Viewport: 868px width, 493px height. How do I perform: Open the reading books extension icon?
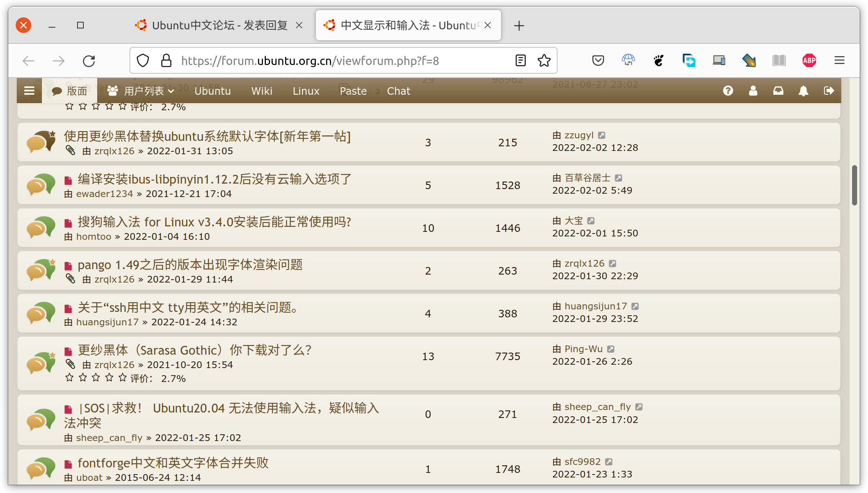tap(779, 61)
